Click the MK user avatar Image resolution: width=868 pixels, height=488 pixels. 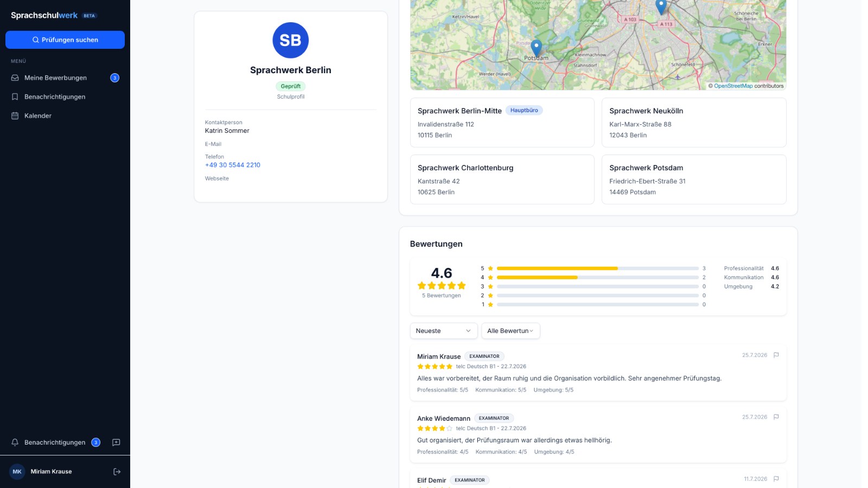(x=17, y=472)
